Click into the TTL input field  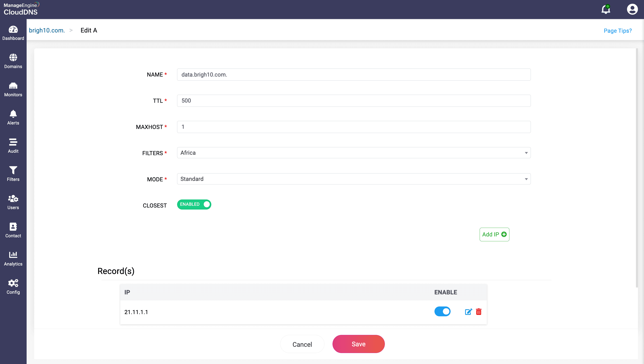pos(354,101)
